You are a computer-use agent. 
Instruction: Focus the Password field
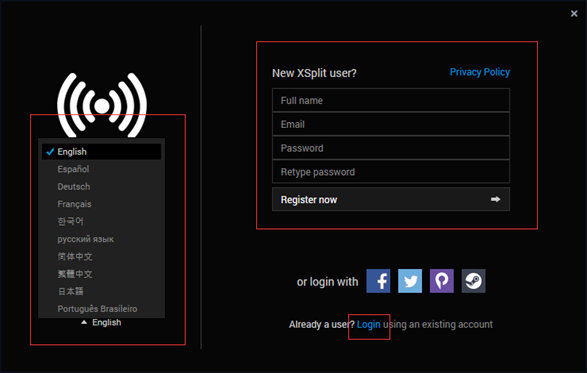click(391, 148)
